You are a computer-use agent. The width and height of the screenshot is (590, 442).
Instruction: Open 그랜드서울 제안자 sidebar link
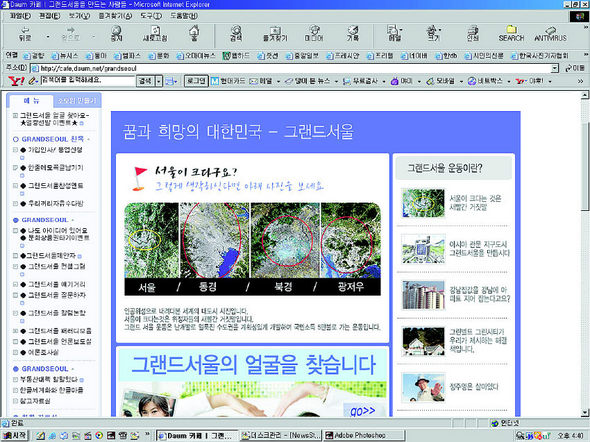49,256
